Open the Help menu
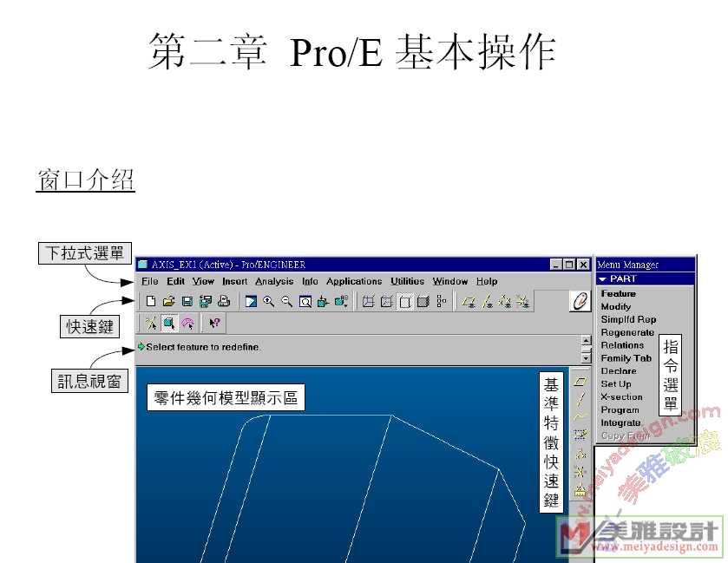This screenshot has width=728, height=563. point(487,281)
